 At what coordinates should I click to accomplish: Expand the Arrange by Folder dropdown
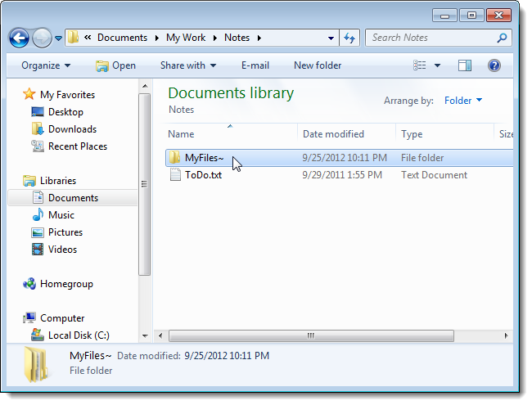click(x=463, y=101)
